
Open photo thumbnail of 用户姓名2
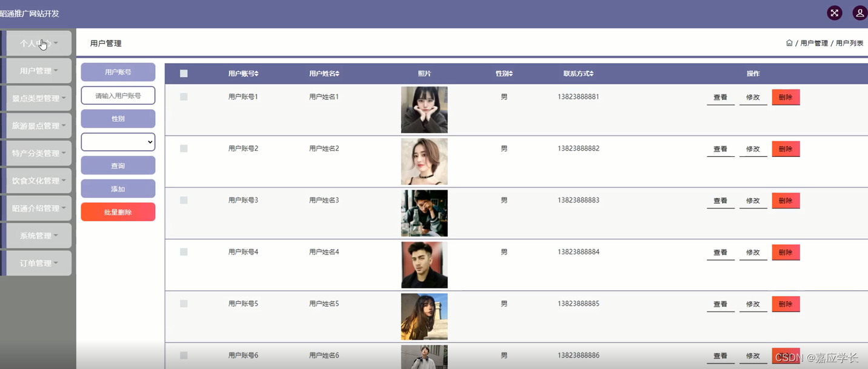click(424, 162)
